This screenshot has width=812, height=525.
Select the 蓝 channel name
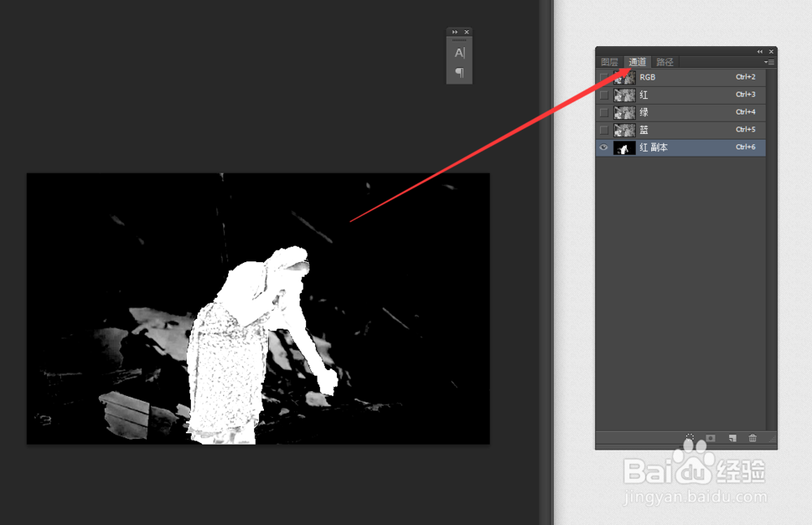tap(644, 130)
